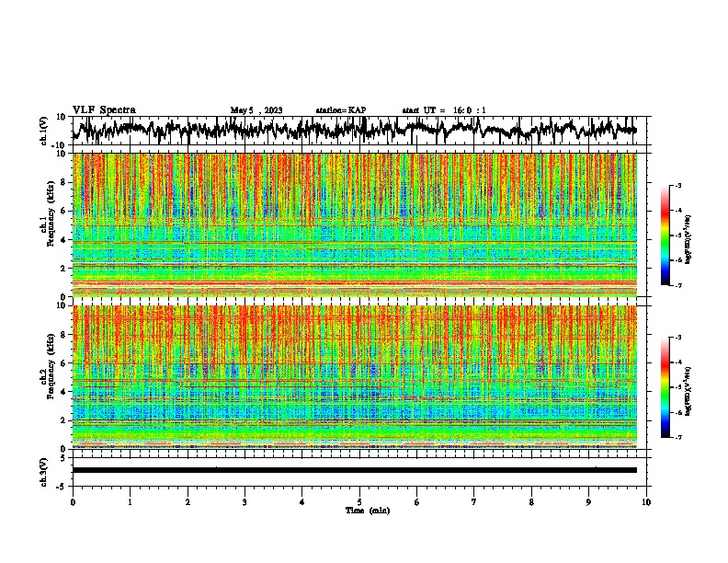Click time axis tick label "2"
The image size is (728, 563).
coord(188,502)
